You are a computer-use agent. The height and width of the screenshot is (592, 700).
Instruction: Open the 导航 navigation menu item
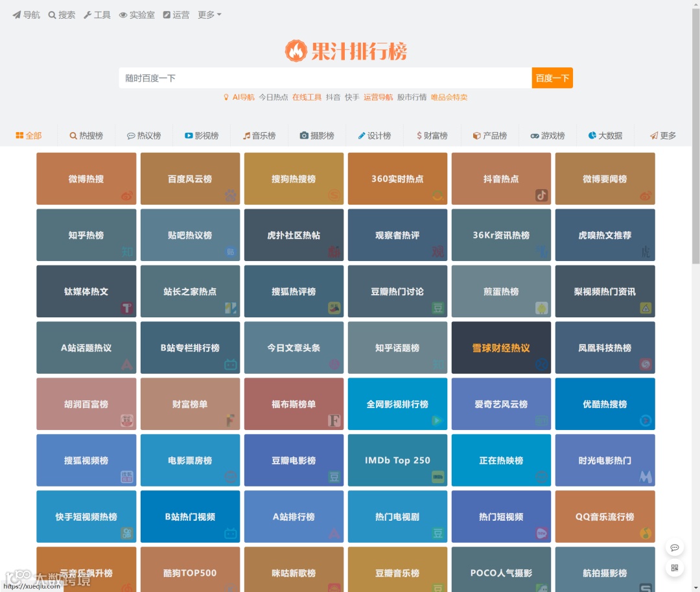coord(27,15)
